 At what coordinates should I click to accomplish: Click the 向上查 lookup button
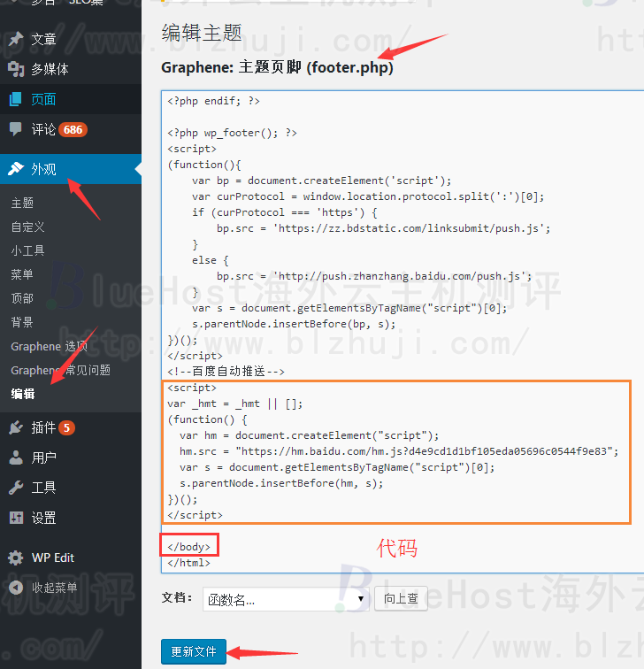click(401, 599)
